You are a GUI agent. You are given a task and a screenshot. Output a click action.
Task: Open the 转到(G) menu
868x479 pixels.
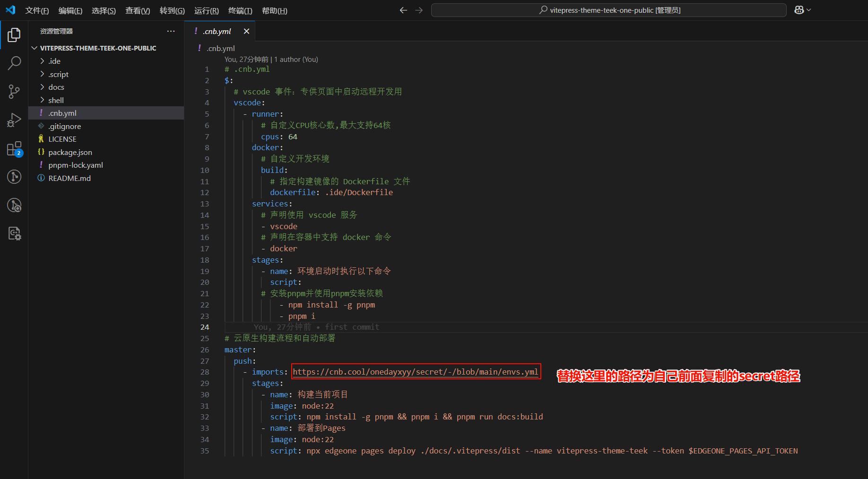(x=172, y=10)
